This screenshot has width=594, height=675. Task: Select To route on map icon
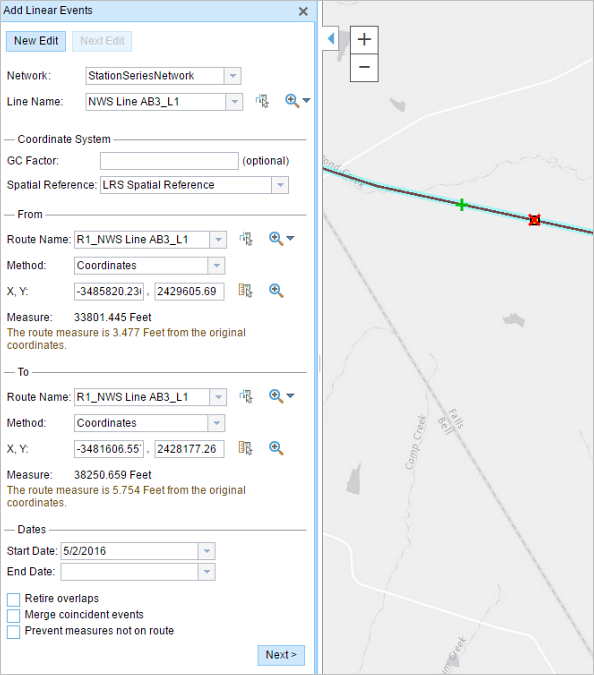(246, 396)
